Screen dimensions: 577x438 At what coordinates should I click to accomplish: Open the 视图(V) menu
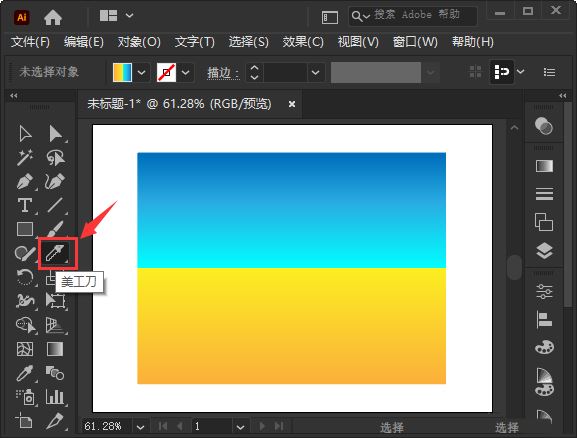coord(358,42)
